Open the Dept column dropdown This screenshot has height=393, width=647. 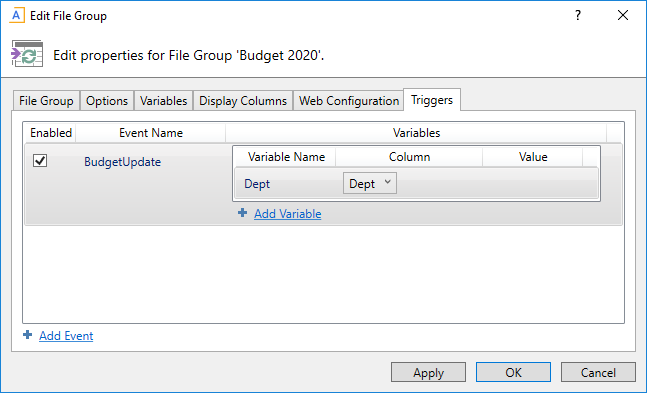(370, 183)
